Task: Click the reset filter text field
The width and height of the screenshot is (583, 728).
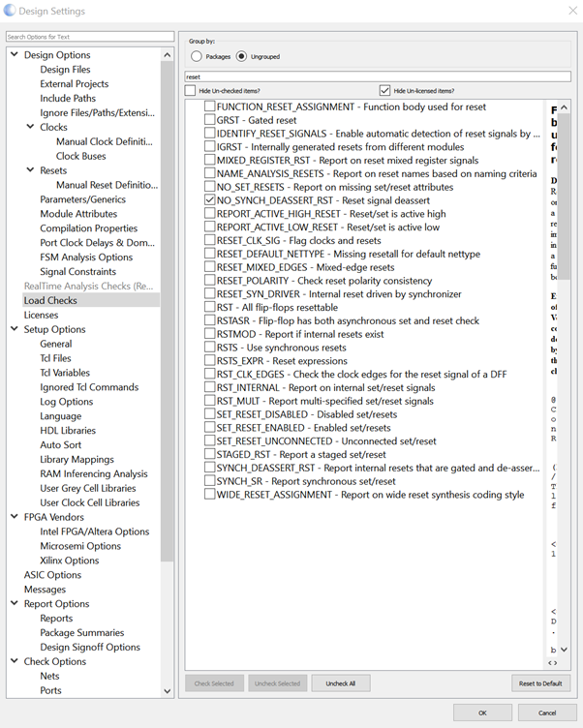Action: tap(378, 76)
